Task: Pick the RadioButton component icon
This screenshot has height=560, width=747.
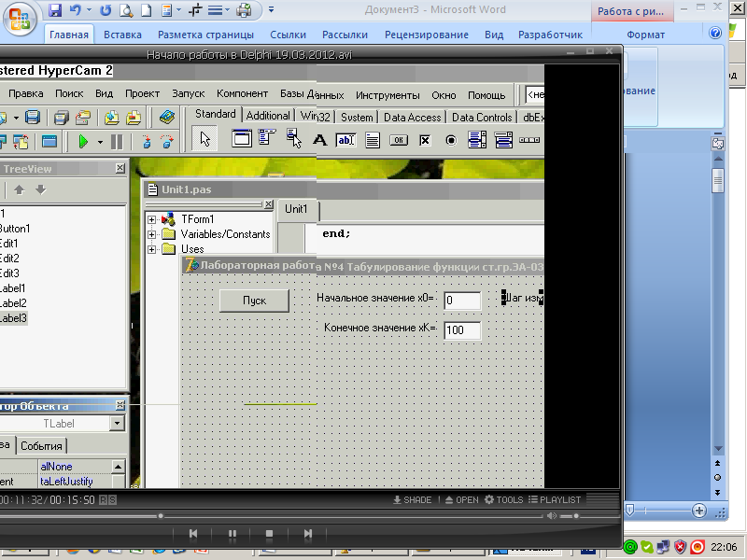Action: click(x=451, y=140)
